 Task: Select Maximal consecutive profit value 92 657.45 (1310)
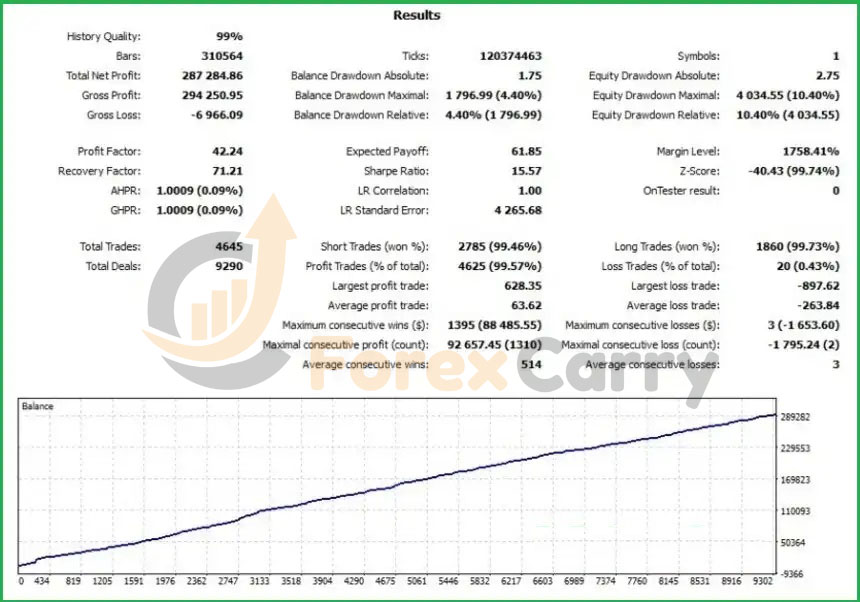495,345
